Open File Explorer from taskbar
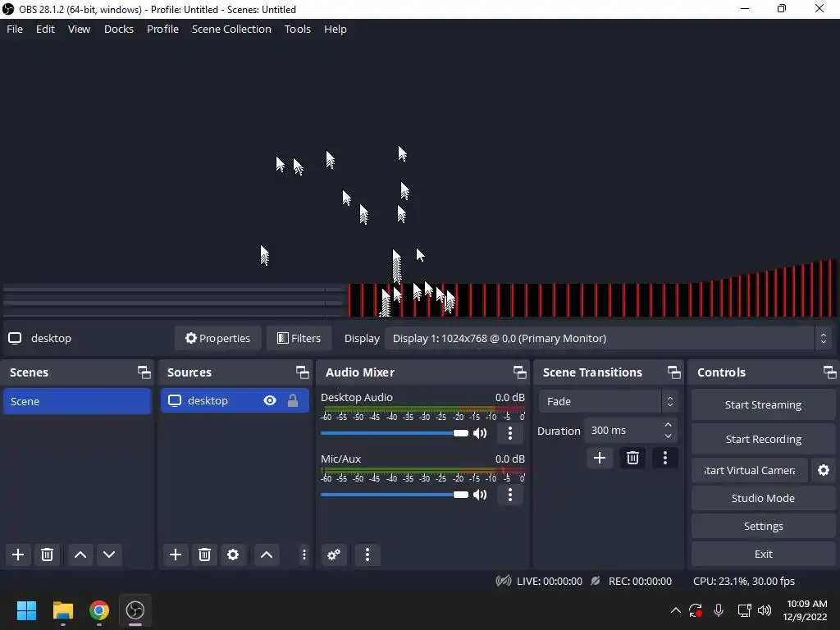840x630 pixels. click(x=63, y=610)
